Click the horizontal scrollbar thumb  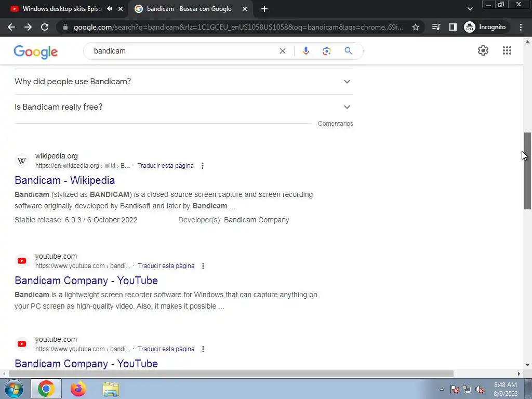click(x=231, y=374)
